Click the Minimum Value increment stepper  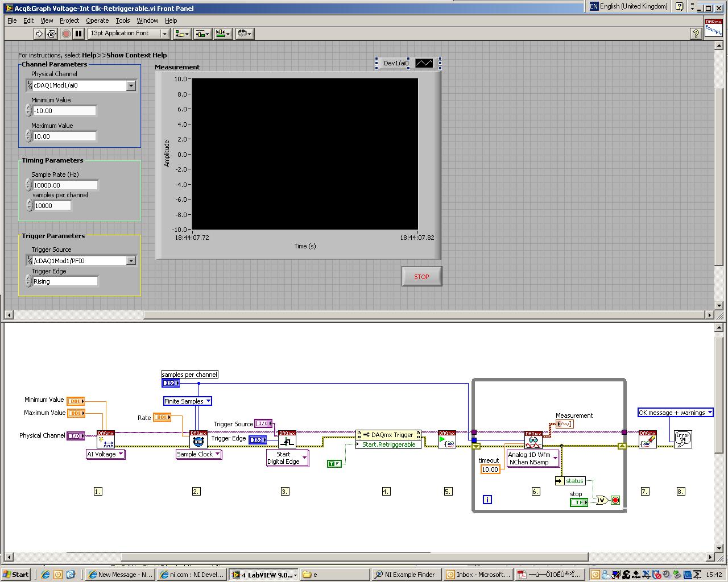tap(28, 108)
